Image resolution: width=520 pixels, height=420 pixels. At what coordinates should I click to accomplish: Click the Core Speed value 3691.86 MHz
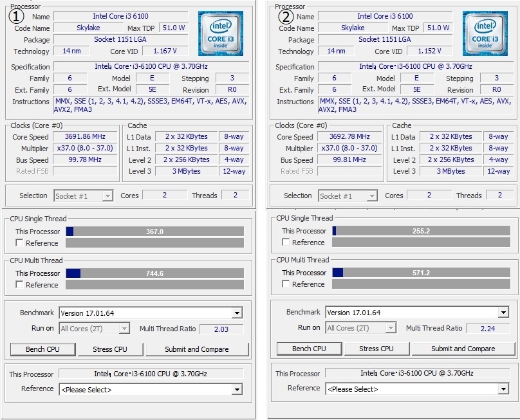click(x=85, y=136)
